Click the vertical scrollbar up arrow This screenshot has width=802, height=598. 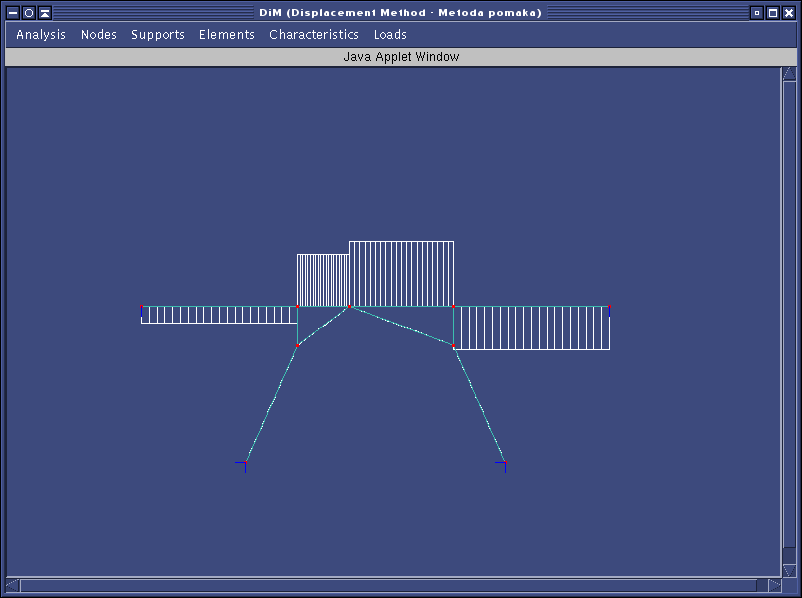(789, 75)
